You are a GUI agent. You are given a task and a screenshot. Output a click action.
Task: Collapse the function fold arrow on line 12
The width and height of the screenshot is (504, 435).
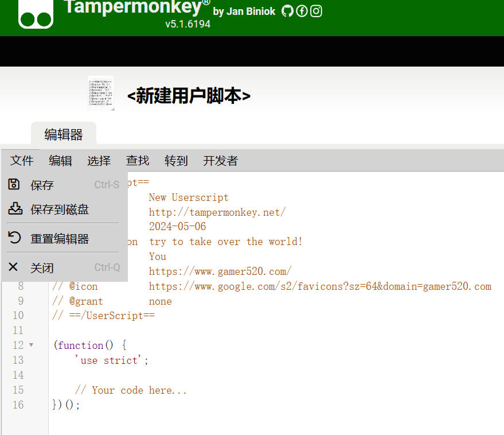[x=31, y=345]
